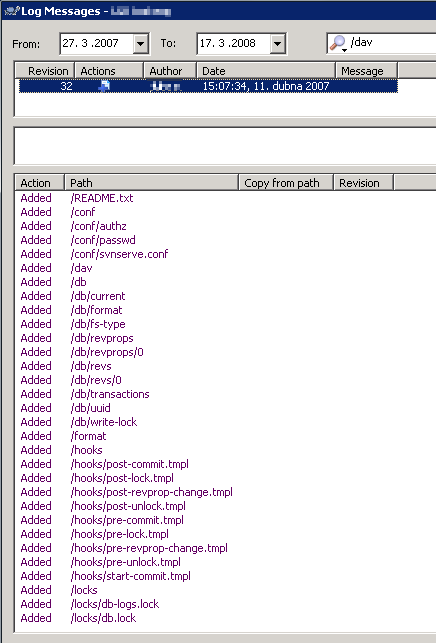The height and width of the screenshot is (643, 436).
Task: Open the To date dropdown
Action: coord(277,43)
